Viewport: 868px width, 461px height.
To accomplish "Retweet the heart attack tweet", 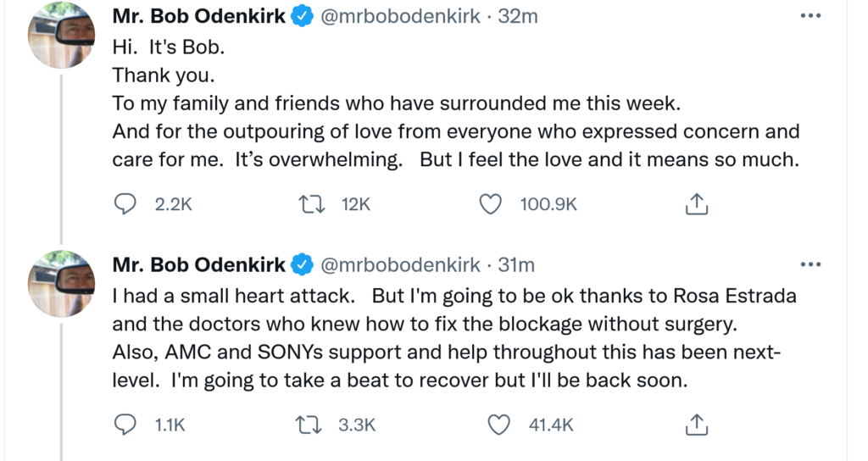I will [x=312, y=425].
